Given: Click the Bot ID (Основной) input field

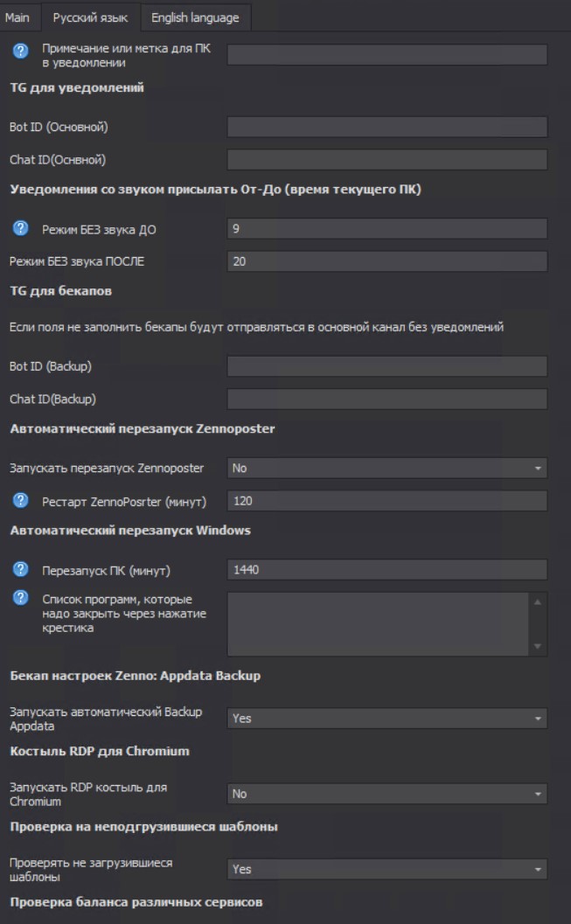Looking at the screenshot, I should (x=386, y=127).
